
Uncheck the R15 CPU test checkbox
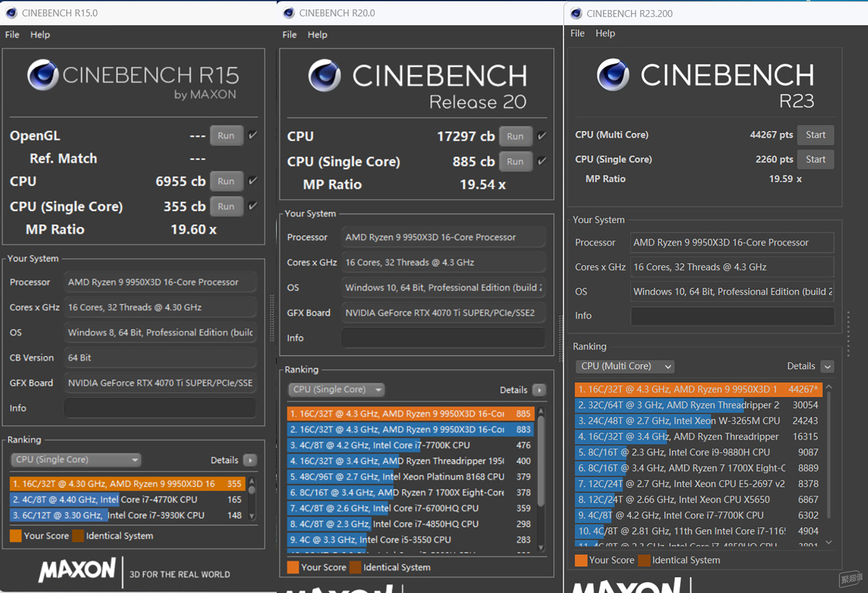click(253, 181)
